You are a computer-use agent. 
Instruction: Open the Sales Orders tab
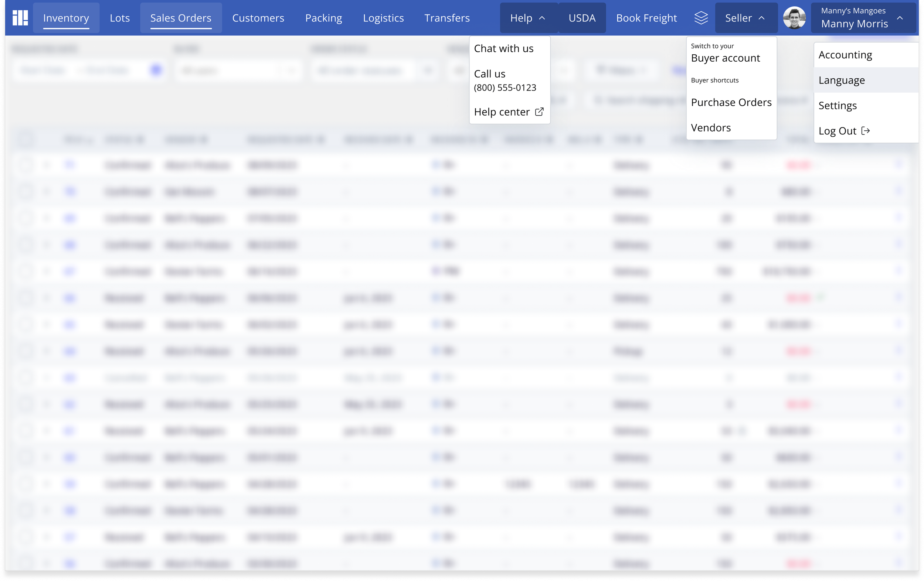pyautogui.click(x=181, y=18)
